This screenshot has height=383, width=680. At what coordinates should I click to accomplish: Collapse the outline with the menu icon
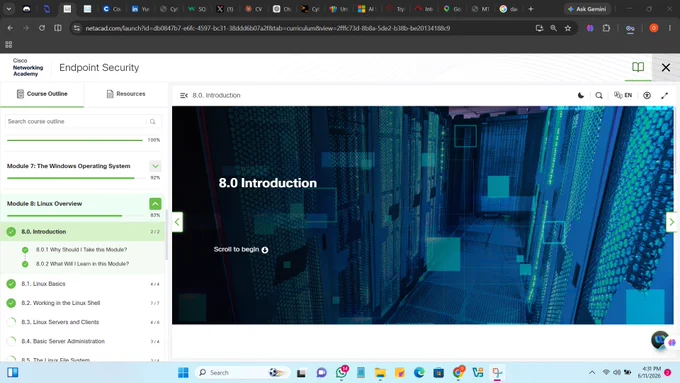pyautogui.click(x=184, y=95)
